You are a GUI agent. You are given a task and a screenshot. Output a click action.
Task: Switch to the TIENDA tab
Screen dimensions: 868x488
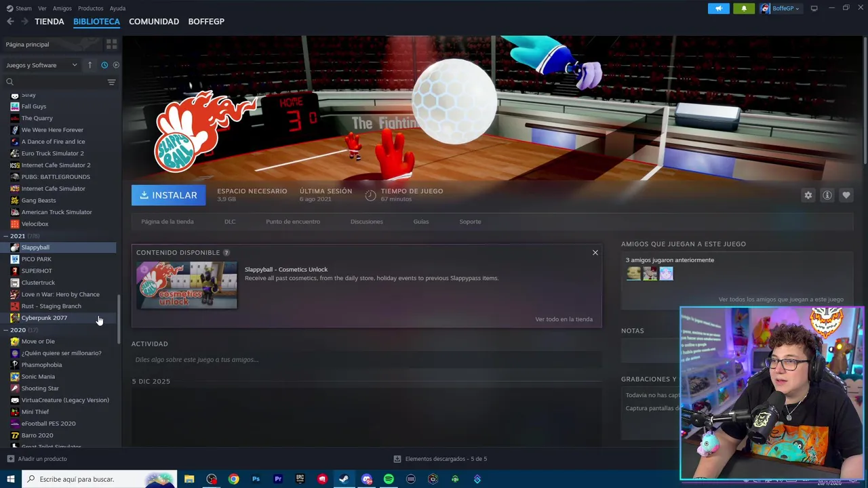click(x=50, y=22)
